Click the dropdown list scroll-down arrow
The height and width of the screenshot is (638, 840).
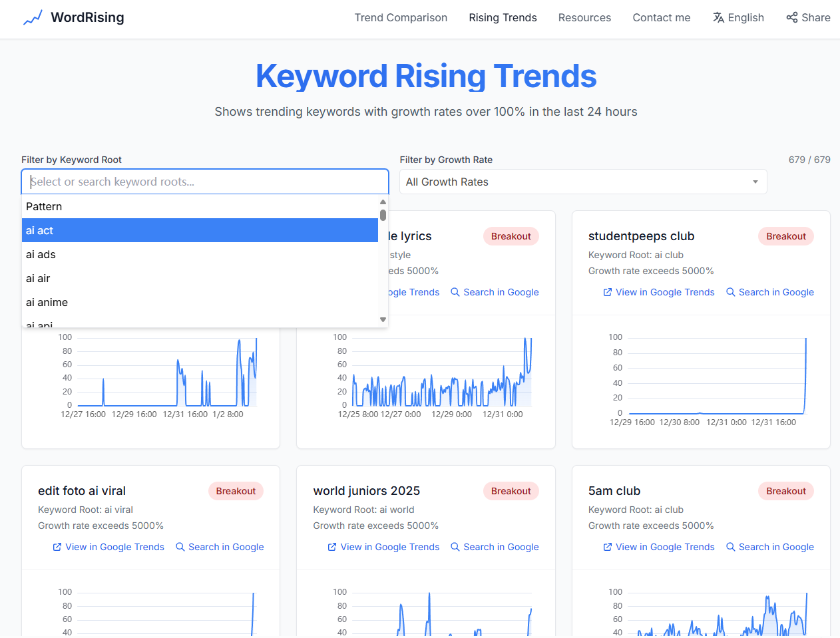[383, 320]
